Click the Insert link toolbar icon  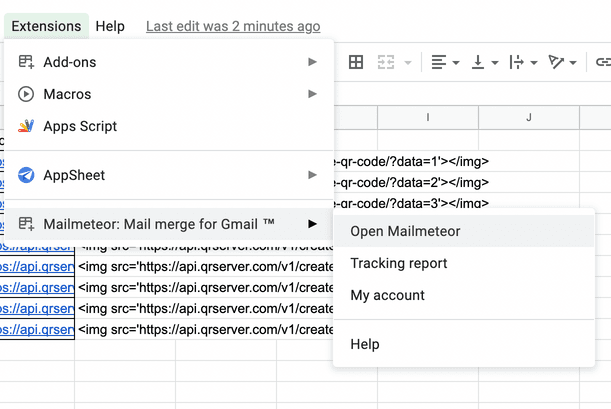[x=603, y=62]
